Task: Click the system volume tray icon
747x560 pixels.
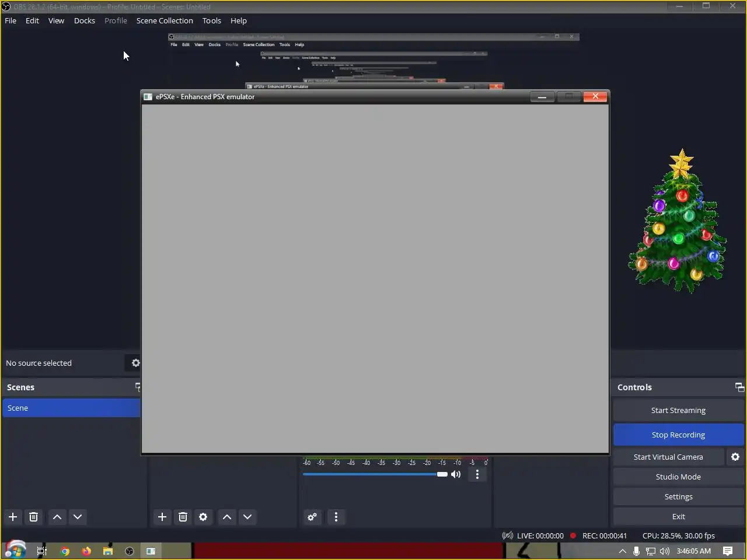Action: (x=664, y=551)
